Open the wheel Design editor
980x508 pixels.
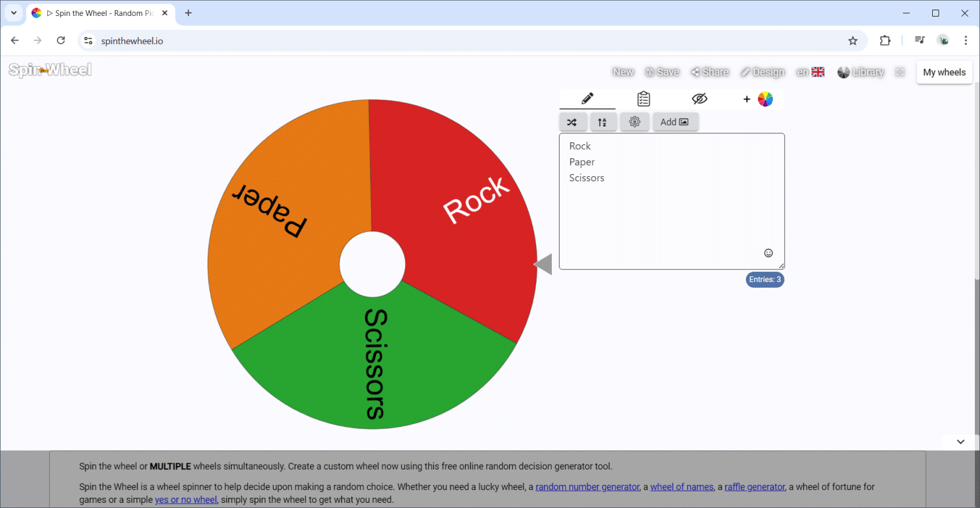point(762,71)
